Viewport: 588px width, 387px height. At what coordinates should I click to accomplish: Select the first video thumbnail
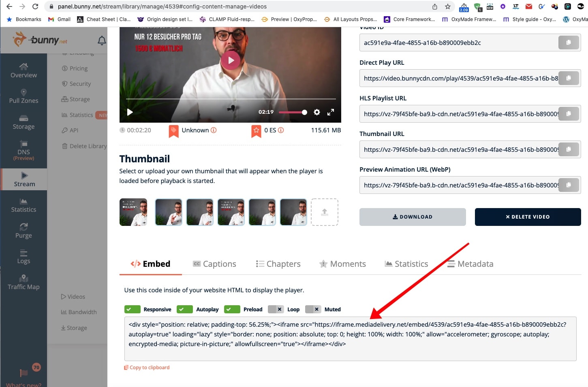(x=133, y=212)
